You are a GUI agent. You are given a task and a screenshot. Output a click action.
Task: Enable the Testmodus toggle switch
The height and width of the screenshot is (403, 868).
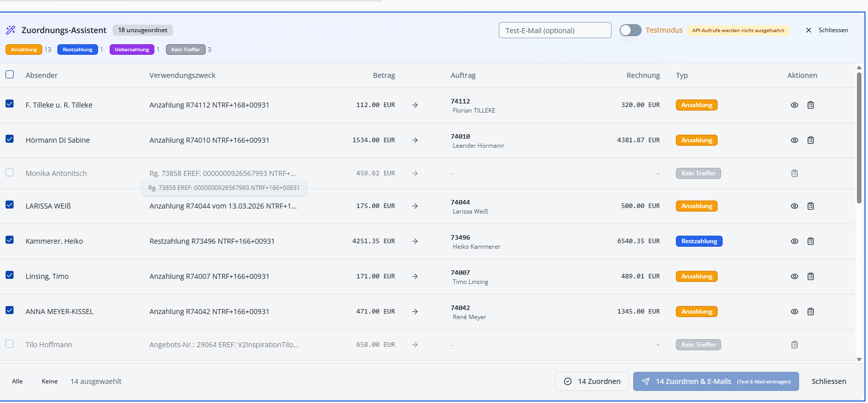coord(630,30)
